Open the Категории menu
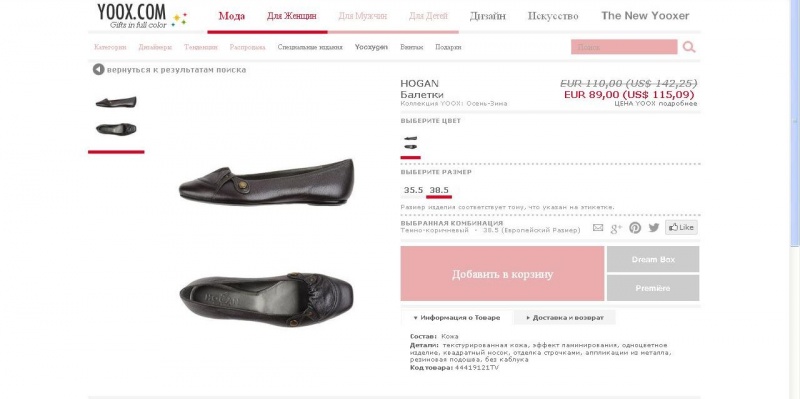The height and width of the screenshot is (399, 800). click(x=110, y=47)
